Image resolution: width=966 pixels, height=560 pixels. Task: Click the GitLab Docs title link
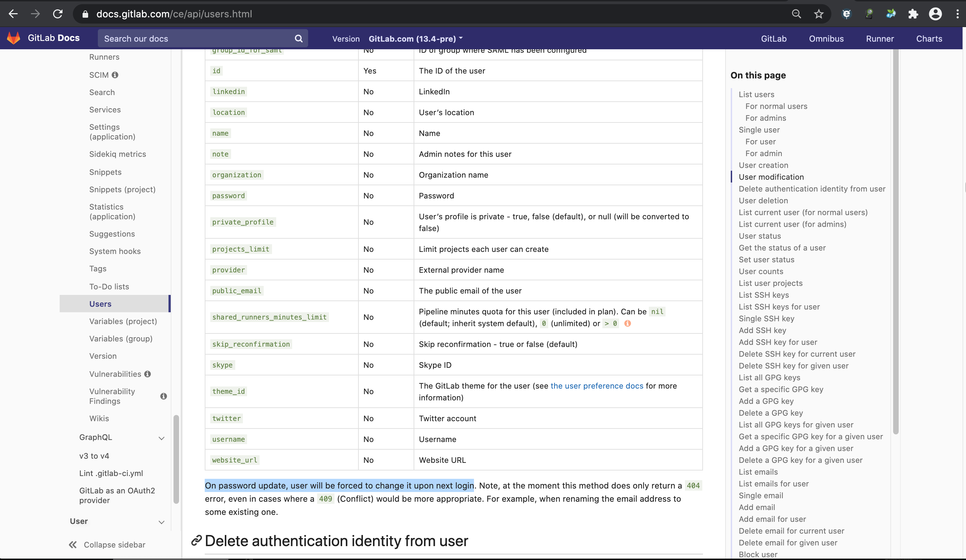[x=54, y=38]
